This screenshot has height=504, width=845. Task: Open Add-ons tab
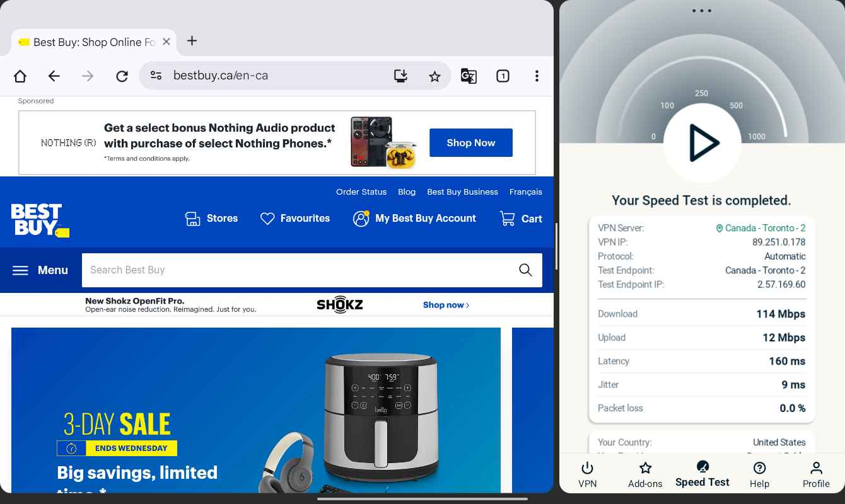[x=645, y=475]
